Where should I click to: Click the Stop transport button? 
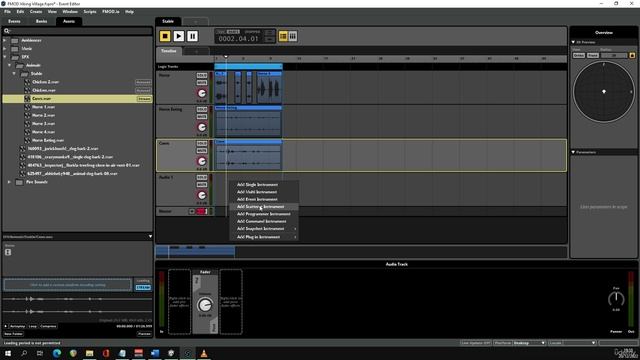[165, 36]
